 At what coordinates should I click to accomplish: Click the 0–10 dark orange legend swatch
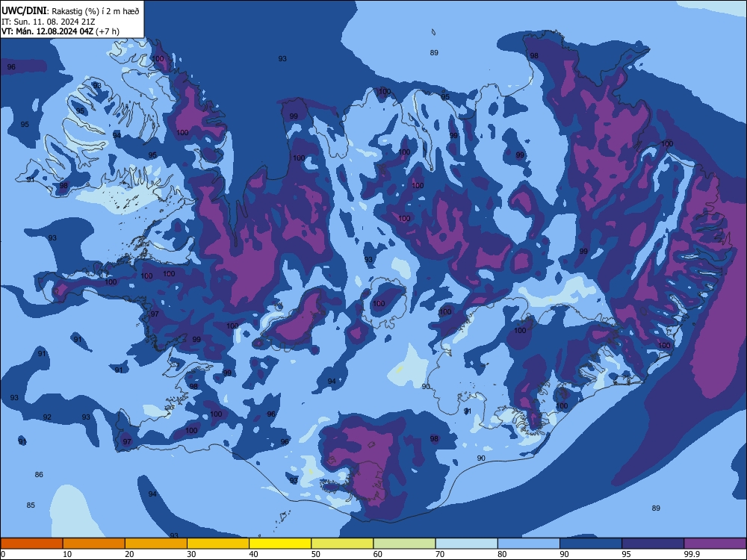[x=31, y=544]
